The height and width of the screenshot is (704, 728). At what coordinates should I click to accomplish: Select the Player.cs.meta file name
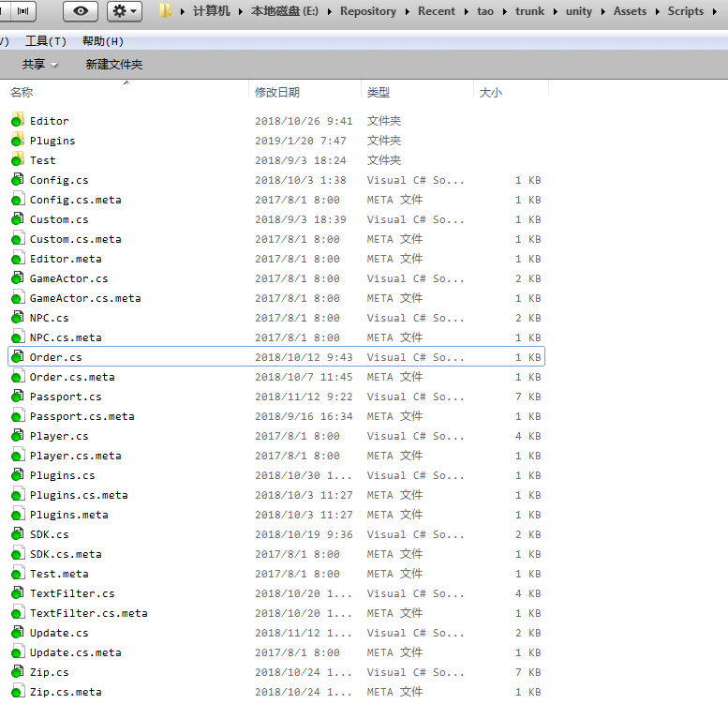click(76, 456)
